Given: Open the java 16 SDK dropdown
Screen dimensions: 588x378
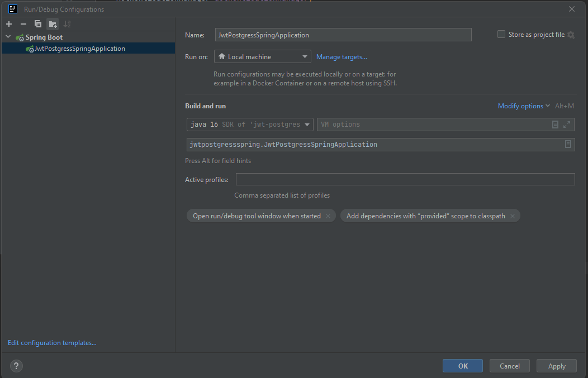Looking at the screenshot, I should [307, 124].
